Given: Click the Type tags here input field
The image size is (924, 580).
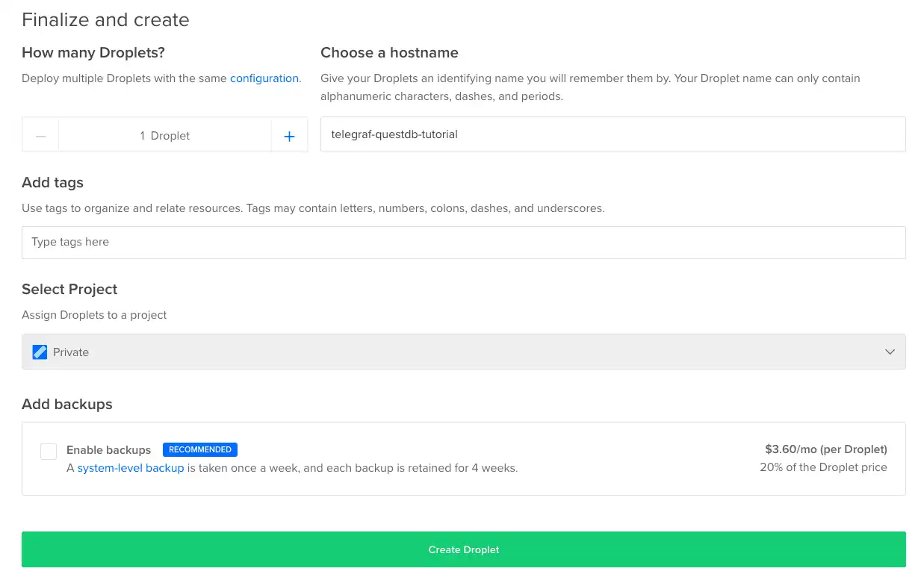Looking at the screenshot, I should (x=463, y=242).
